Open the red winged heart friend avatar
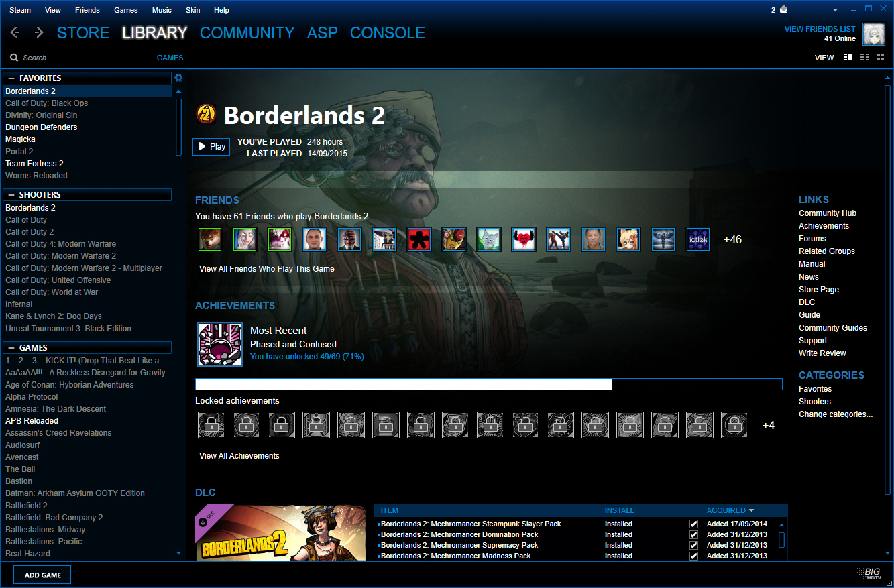The height and width of the screenshot is (588, 894). [x=523, y=239]
